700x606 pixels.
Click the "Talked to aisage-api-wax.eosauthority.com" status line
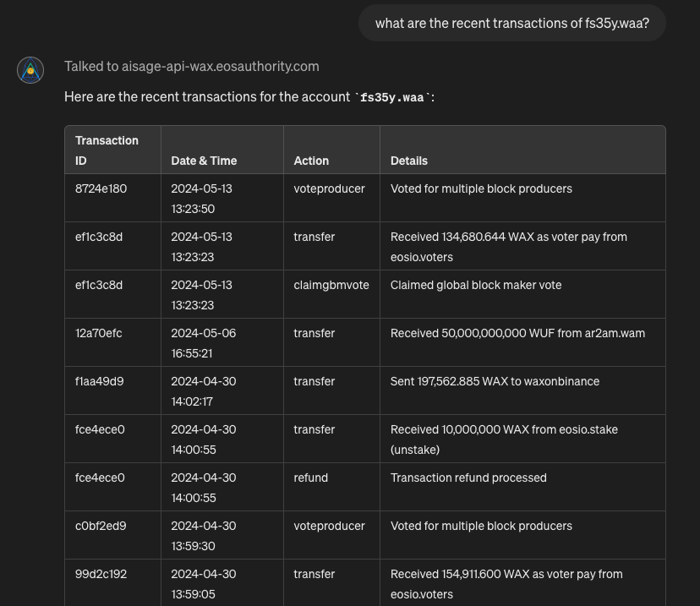191,66
